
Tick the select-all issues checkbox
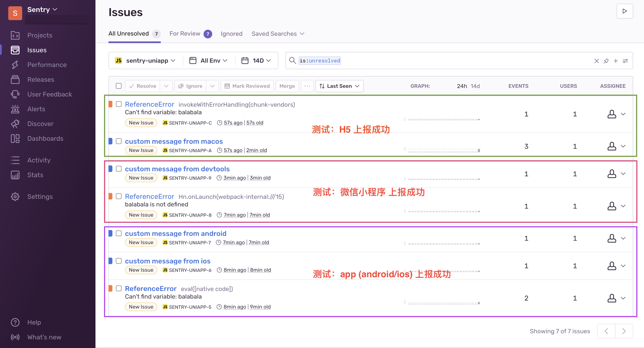point(119,86)
